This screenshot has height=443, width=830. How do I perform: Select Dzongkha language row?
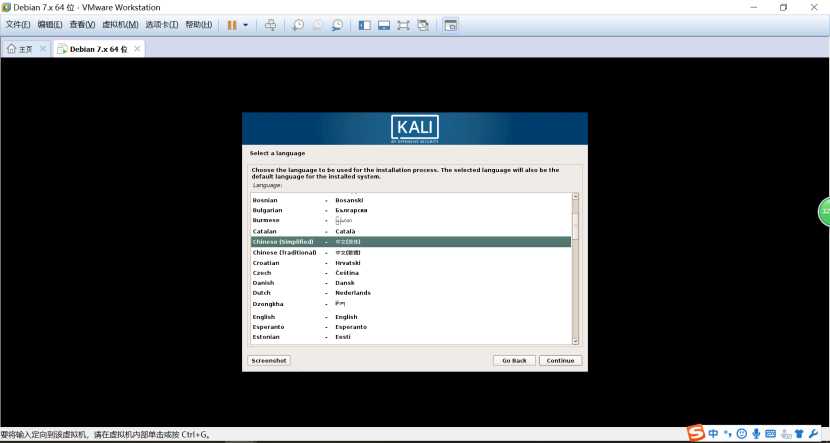click(411, 304)
